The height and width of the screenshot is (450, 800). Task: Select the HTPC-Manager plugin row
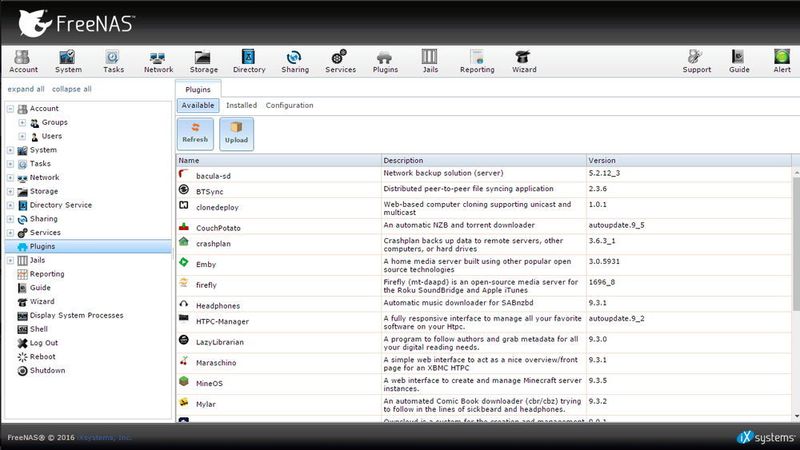point(484,322)
